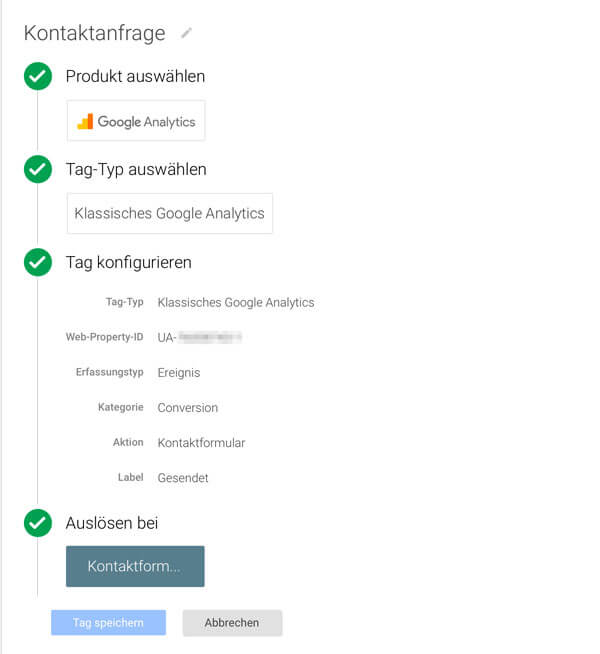
Task: Select the Klassisches Google Analytics tag type
Action: pyautogui.click(x=170, y=213)
